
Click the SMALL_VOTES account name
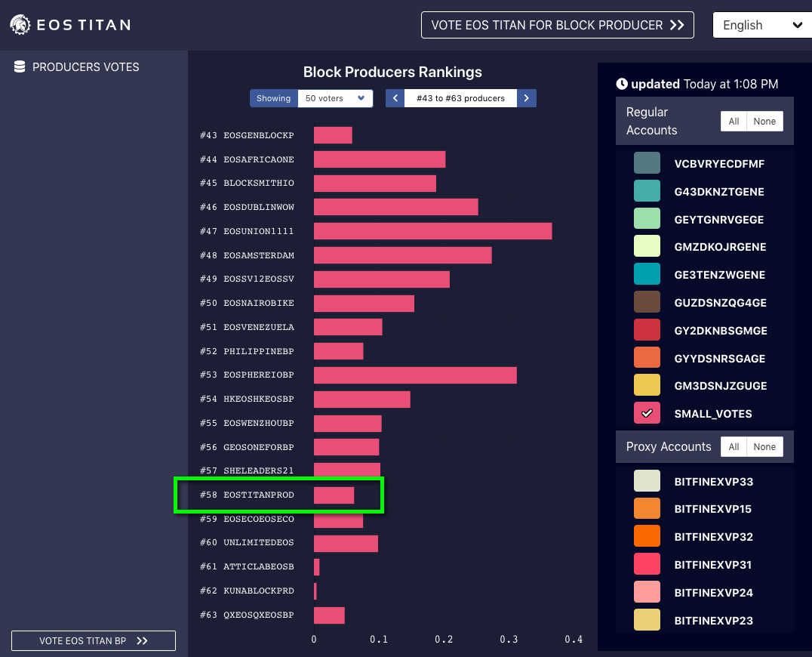713,414
